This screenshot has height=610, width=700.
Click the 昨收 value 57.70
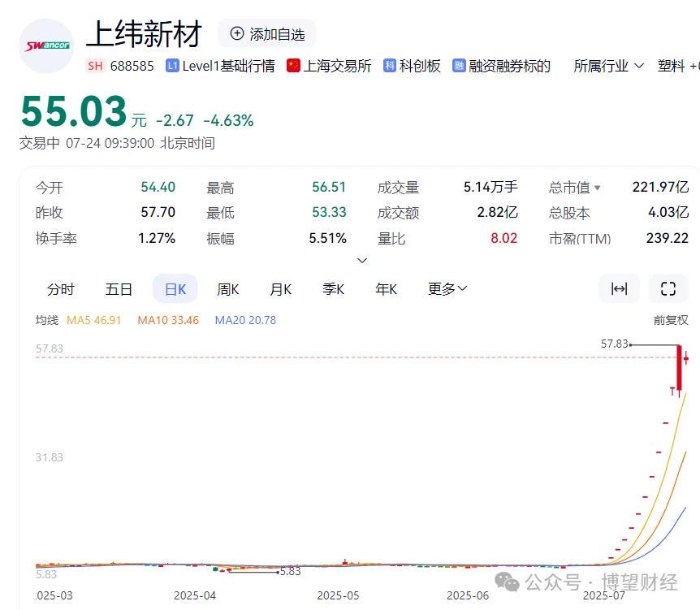(x=158, y=212)
